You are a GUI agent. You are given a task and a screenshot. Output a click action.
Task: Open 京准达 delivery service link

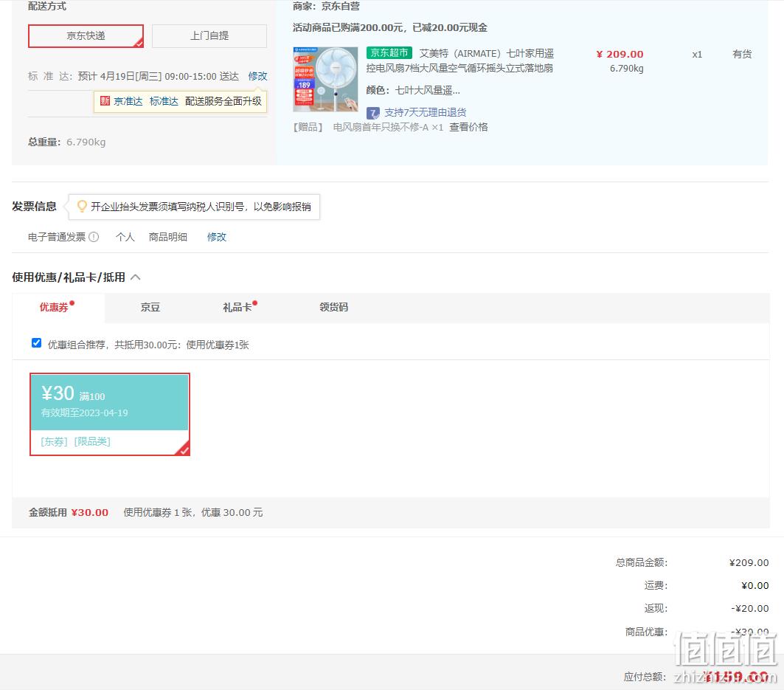coord(128,101)
